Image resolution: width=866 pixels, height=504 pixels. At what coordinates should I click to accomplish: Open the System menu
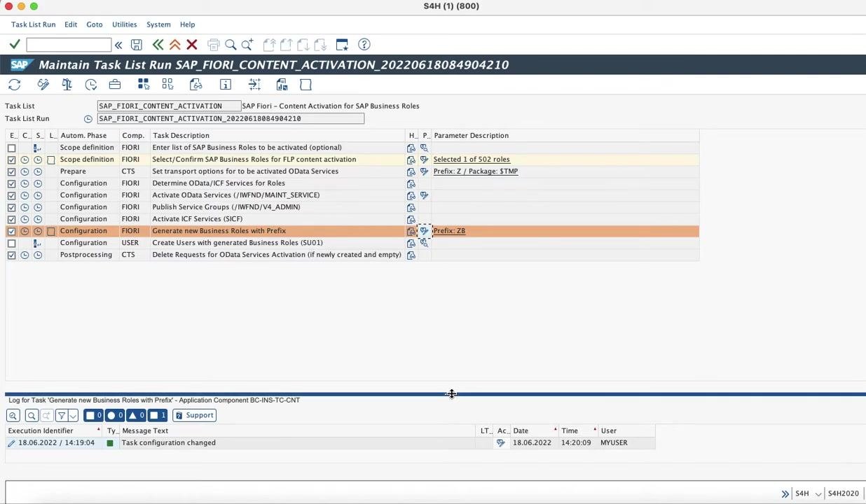click(x=158, y=24)
